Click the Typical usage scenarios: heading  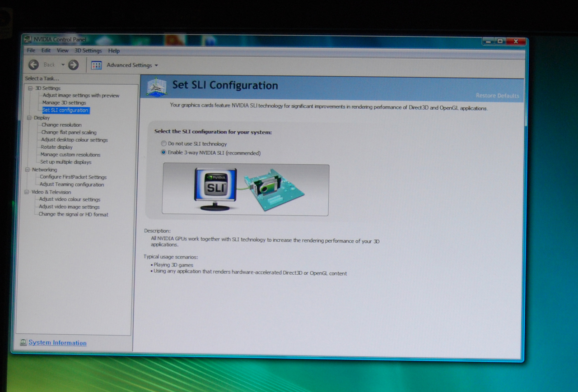[x=171, y=257]
